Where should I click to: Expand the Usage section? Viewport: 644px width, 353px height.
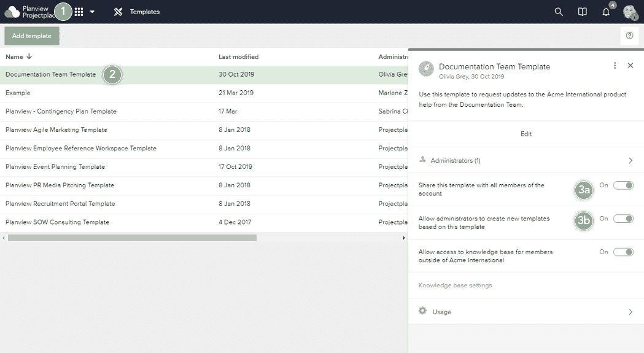click(x=526, y=312)
